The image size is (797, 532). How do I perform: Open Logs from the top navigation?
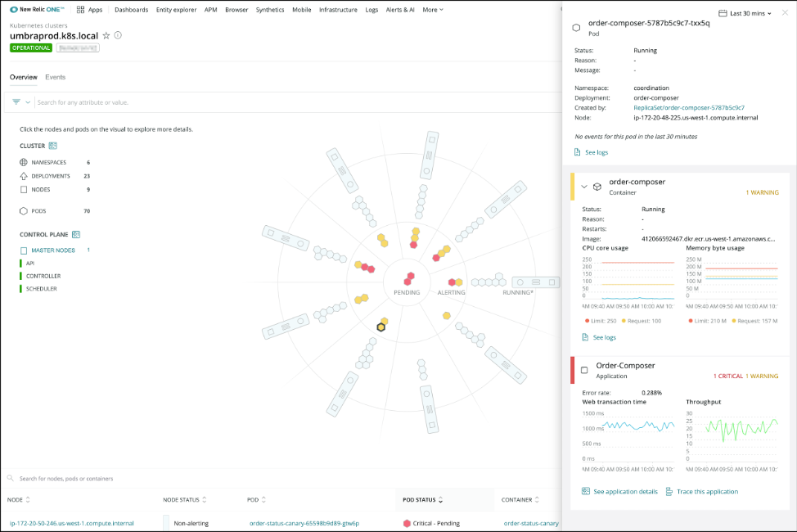click(x=371, y=10)
